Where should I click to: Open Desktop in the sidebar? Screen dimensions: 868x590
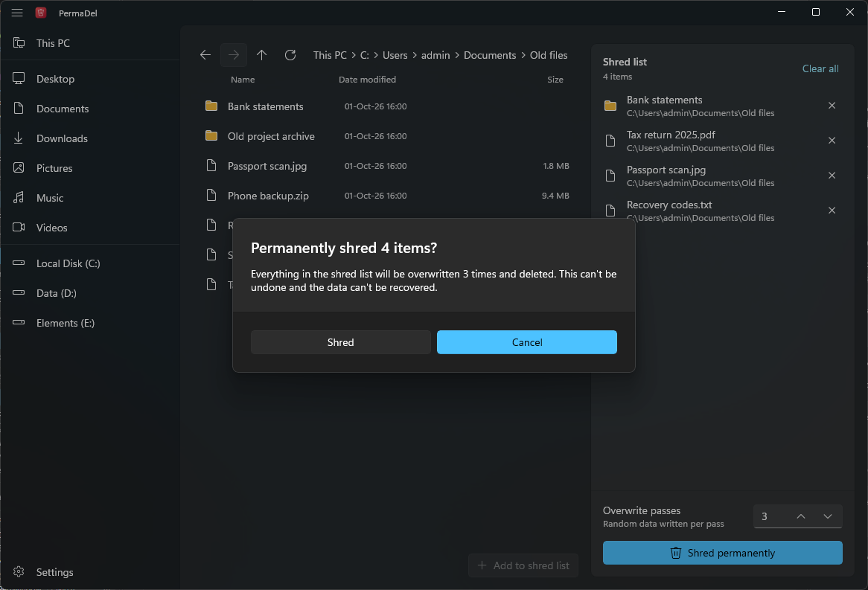[x=89, y=79]
